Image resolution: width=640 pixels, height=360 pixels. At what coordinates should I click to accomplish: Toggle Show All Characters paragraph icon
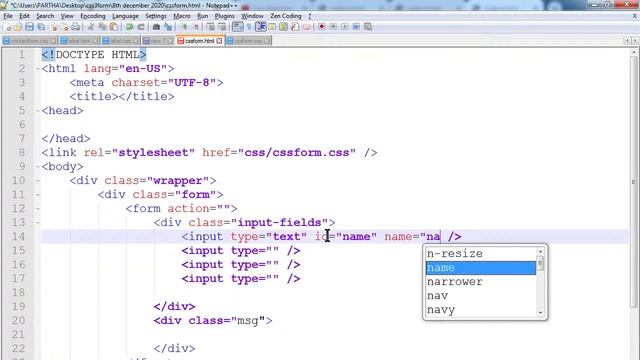(x=249, y=27)
